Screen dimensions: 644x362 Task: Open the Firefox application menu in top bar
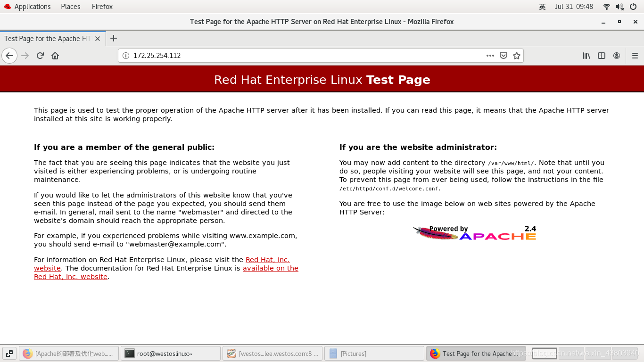click(102, 7)
